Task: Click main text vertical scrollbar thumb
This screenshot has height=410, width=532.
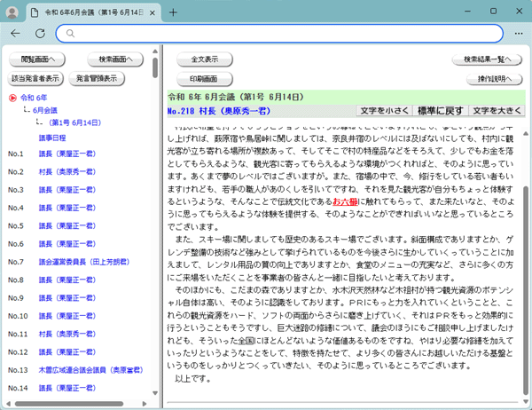Action: [526, 291]
